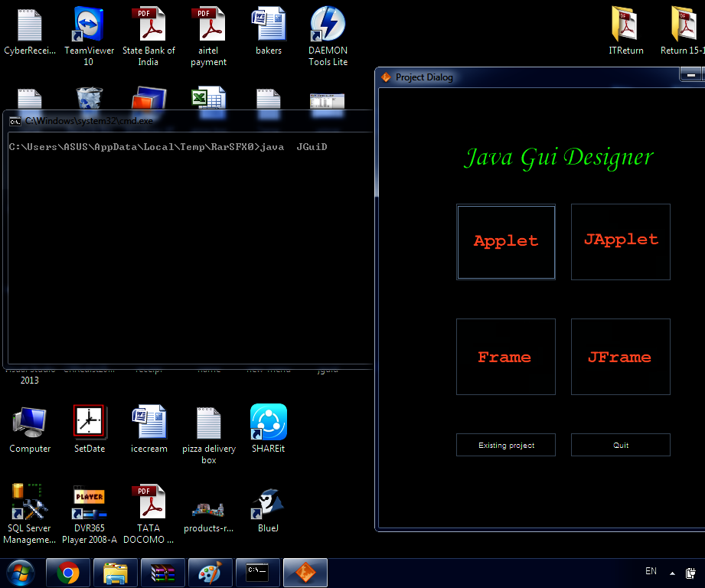This screenshot has height=588, width=705.
Task: Open the products-r... image file
Action: tap(208, 517)
